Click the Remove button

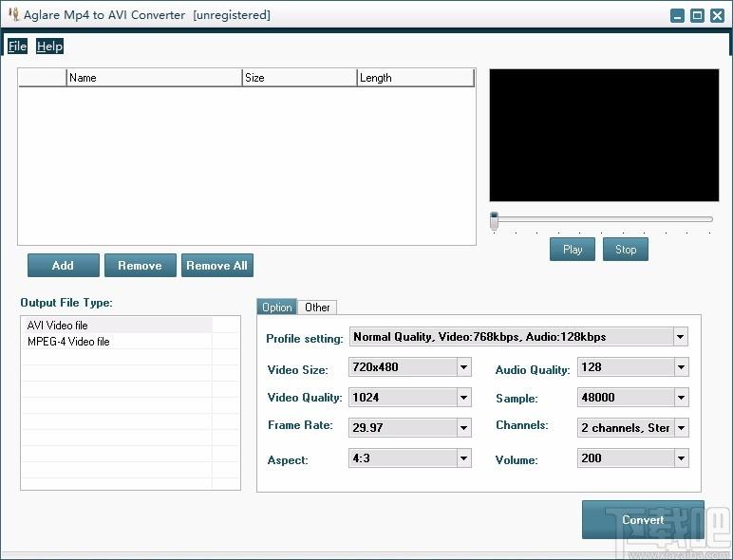[x=141, y=266]
